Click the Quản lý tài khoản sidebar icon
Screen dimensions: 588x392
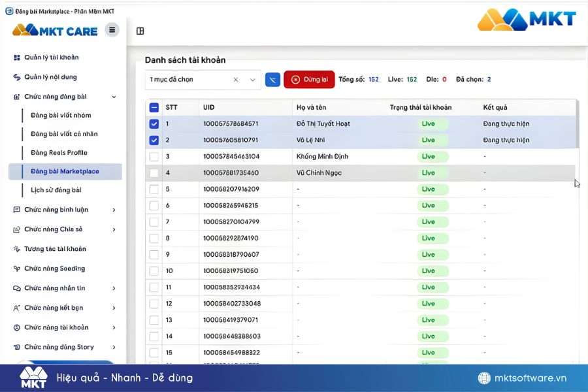click(17, 57)
